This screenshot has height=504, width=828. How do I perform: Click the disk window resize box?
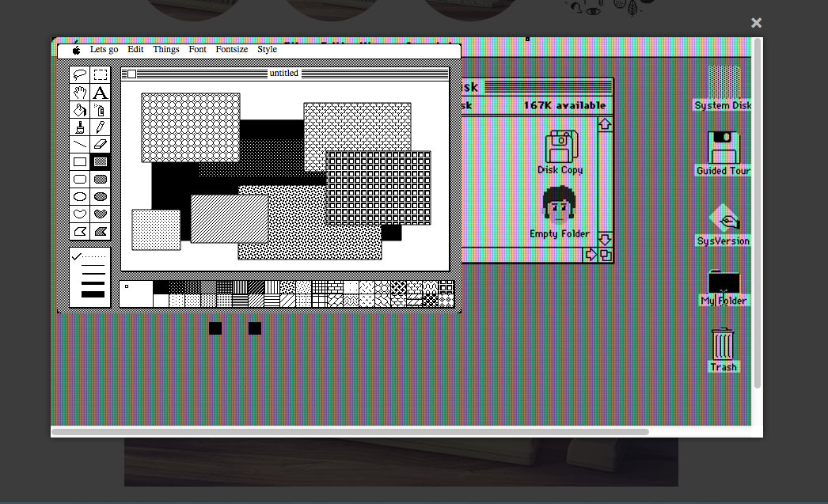click(606, 255)
